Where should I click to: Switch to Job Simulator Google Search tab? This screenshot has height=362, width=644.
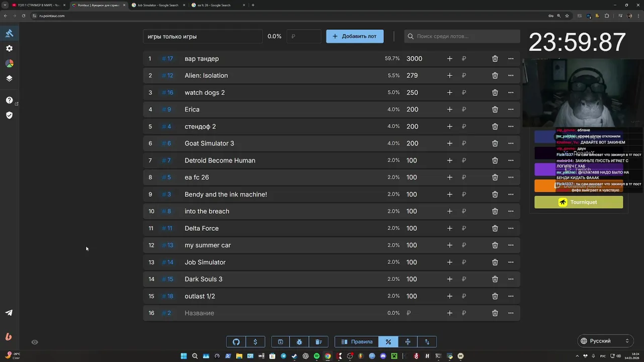click(157, 5)
